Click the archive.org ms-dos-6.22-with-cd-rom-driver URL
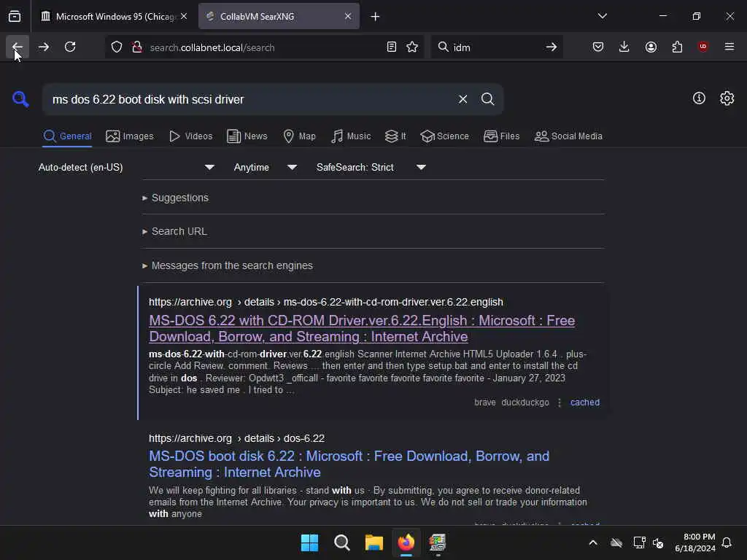Viewport: 747px width, 560px height. (x=326, y=303)
